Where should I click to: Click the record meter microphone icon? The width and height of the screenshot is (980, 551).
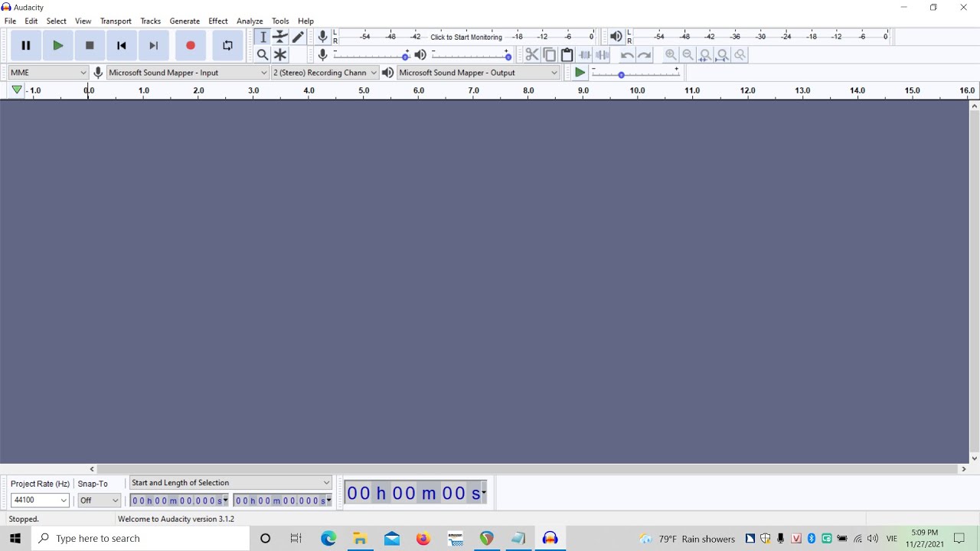coord(323,37)
